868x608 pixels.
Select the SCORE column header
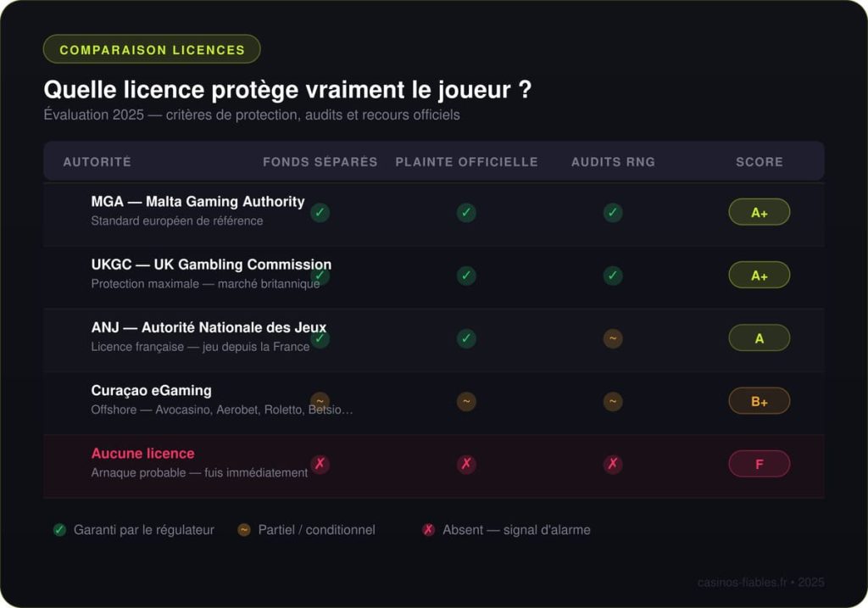(x=759, y=161)
